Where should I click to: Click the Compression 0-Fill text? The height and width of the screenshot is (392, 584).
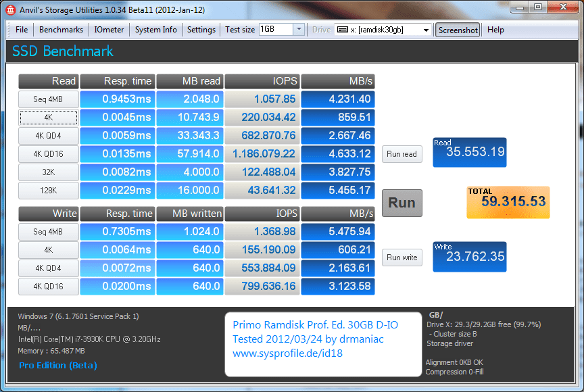(x=454, y=372)
